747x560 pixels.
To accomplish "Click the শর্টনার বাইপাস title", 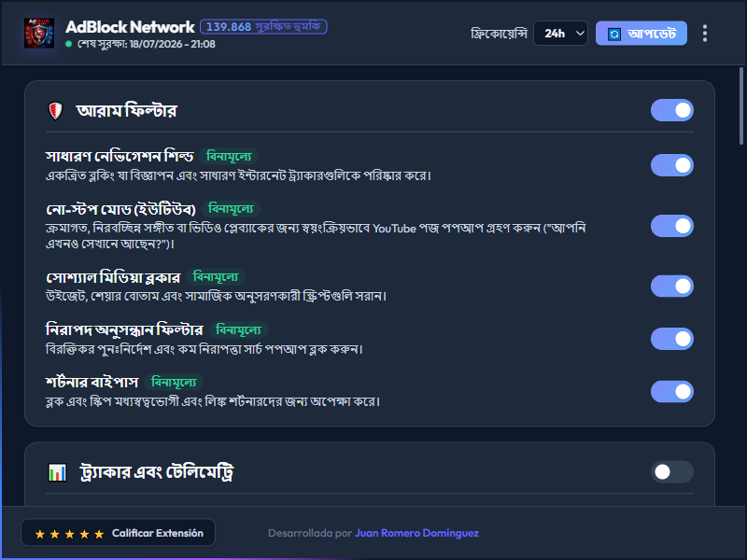I will pos(92,382).
